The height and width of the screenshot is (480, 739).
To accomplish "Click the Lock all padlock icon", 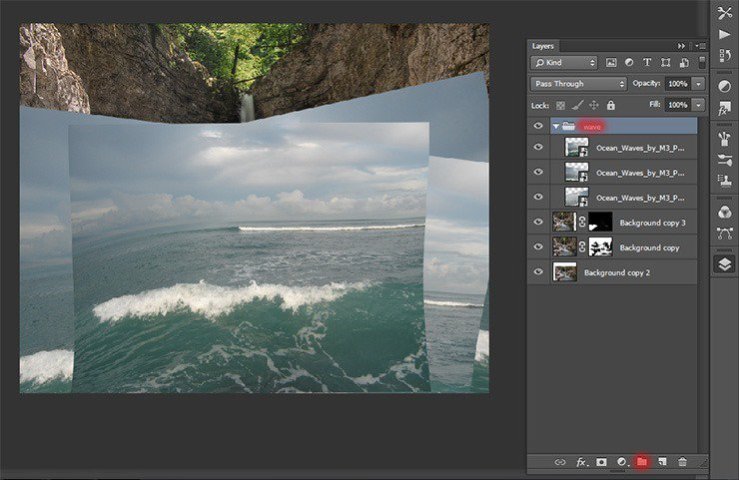I will click(x=610, y=105).
